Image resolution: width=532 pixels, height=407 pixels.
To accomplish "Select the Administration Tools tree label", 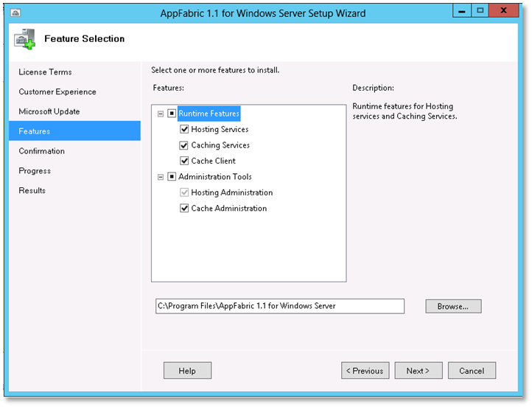I will pos(215,177).
